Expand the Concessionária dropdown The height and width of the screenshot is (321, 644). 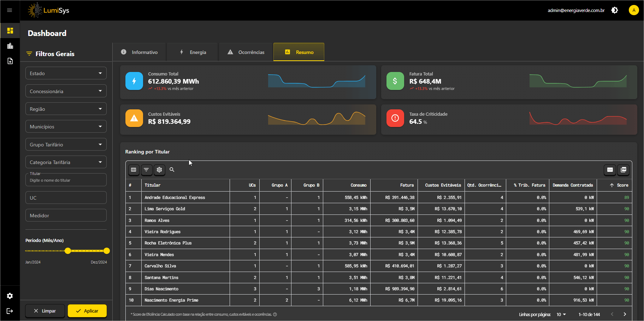point(66,91)
